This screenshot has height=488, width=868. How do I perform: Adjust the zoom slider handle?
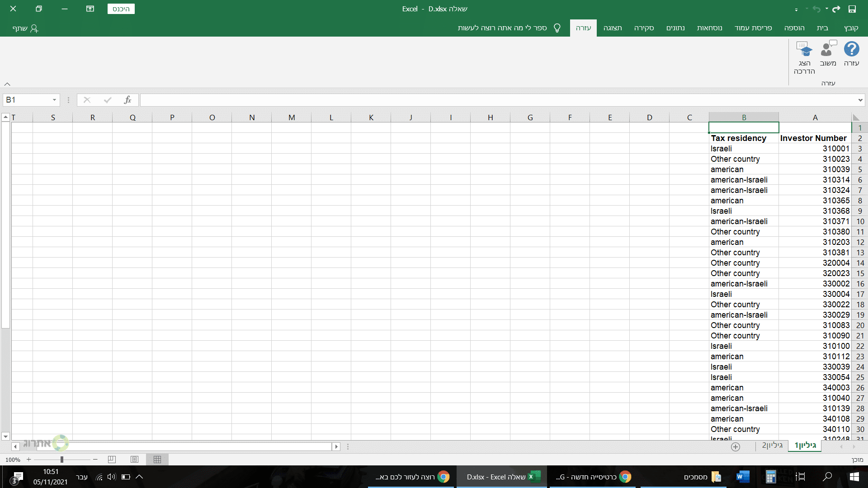[62, 460]
